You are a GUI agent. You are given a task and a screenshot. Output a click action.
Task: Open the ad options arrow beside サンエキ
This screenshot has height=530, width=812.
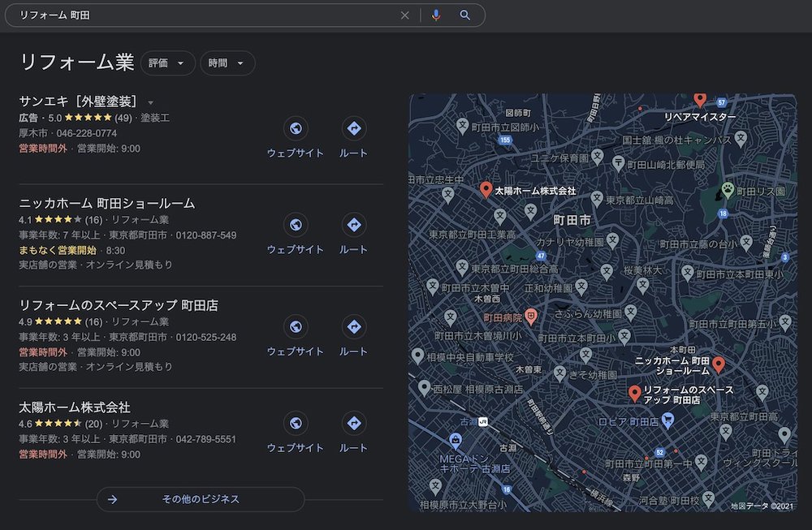150,102
